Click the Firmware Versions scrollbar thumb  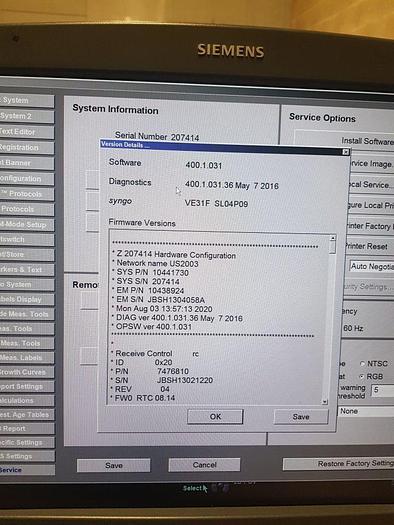[x=332, y=247]
